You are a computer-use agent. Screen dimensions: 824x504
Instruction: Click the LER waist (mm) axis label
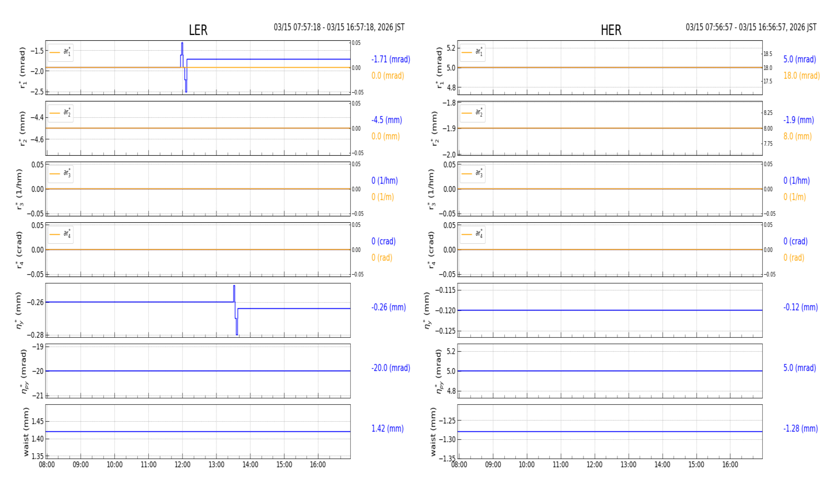pos(26,432)
